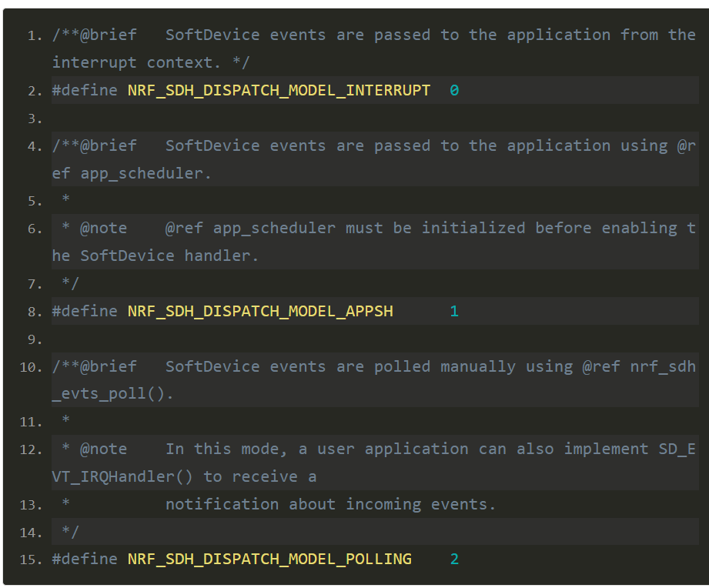Click '/**@brief' on line 10
This screenshot has height=588, width=709.
coord(95,366)
